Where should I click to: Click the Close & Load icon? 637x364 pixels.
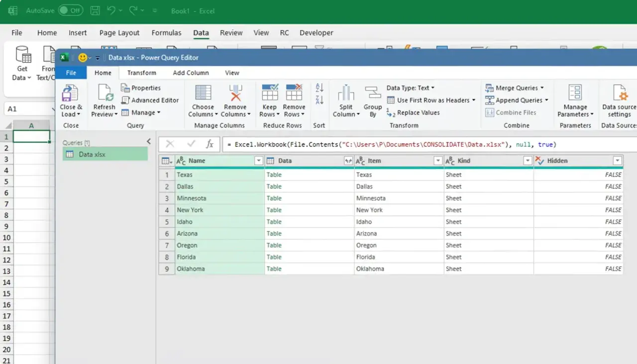(70, 93)
